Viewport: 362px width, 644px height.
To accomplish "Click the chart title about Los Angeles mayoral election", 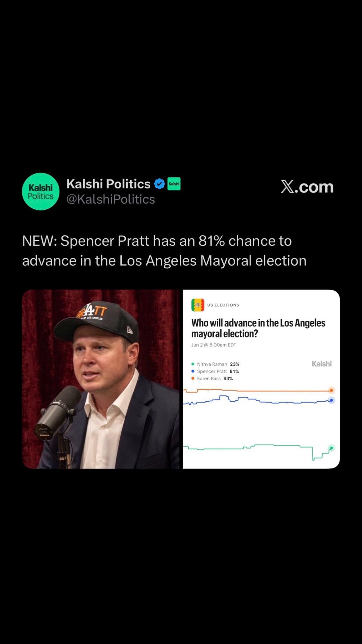I will (x=258, y=328).
